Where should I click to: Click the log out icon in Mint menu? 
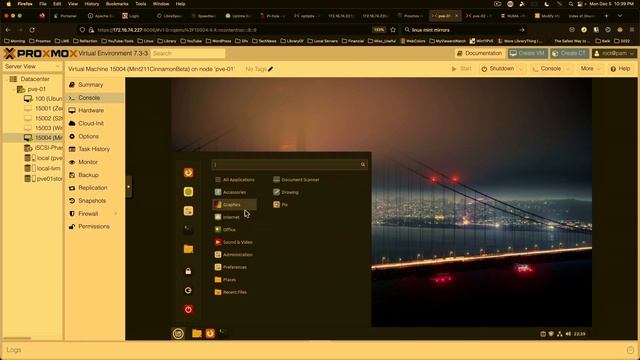pos(188,291)
